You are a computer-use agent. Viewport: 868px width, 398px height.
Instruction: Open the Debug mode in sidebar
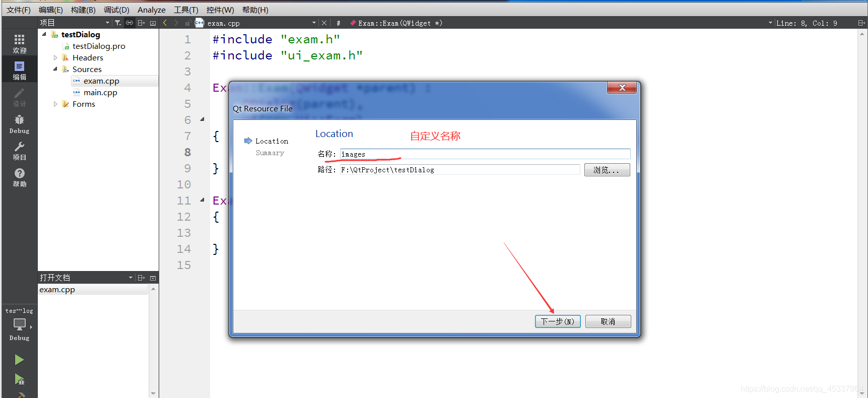pos(19,124)
